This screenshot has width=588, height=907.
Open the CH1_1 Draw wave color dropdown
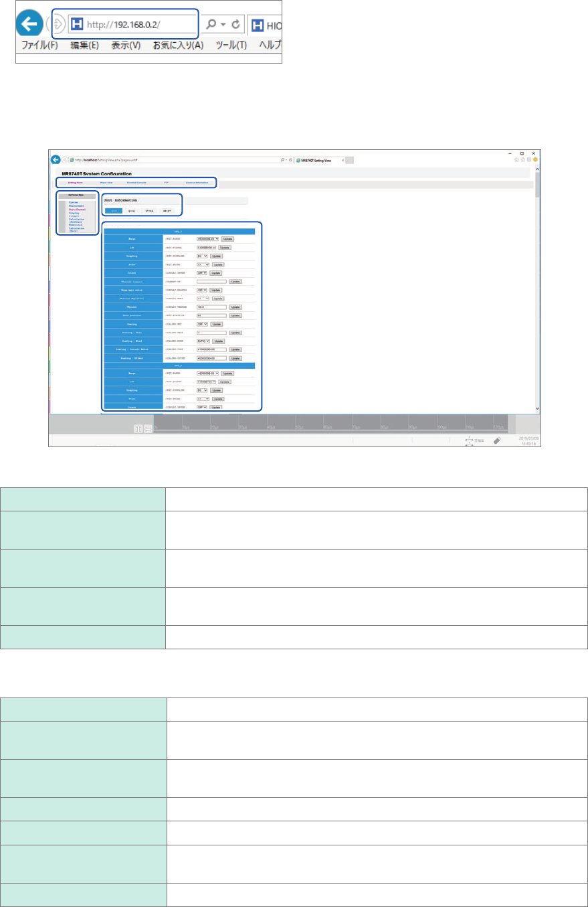[x=203, y=291]
